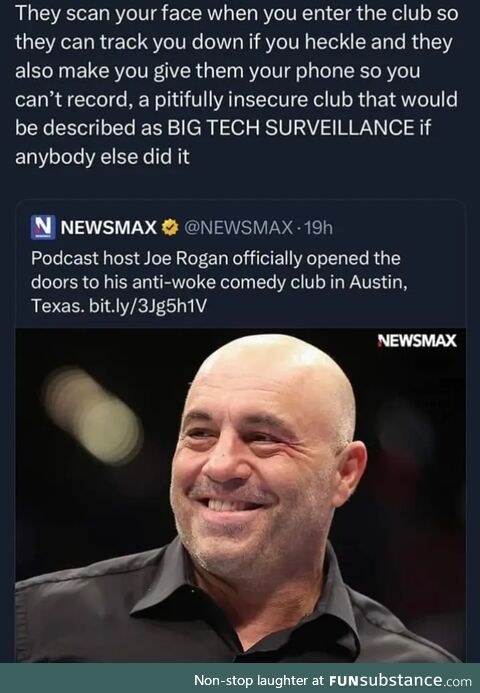Screen dimensions: 480x693
Task: Click the teal FUNsubstance bottom banner
Action: tap(240, 678)
